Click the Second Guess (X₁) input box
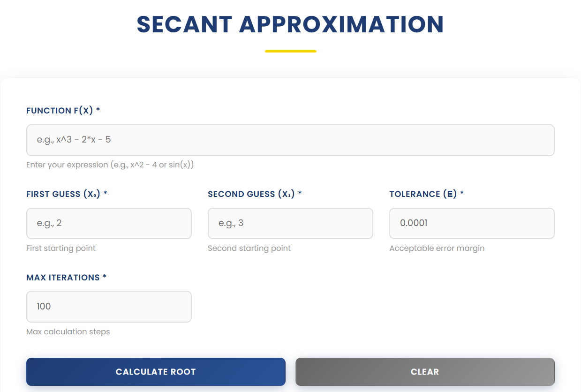Screen dimensions: 581x392 point(290,223)
